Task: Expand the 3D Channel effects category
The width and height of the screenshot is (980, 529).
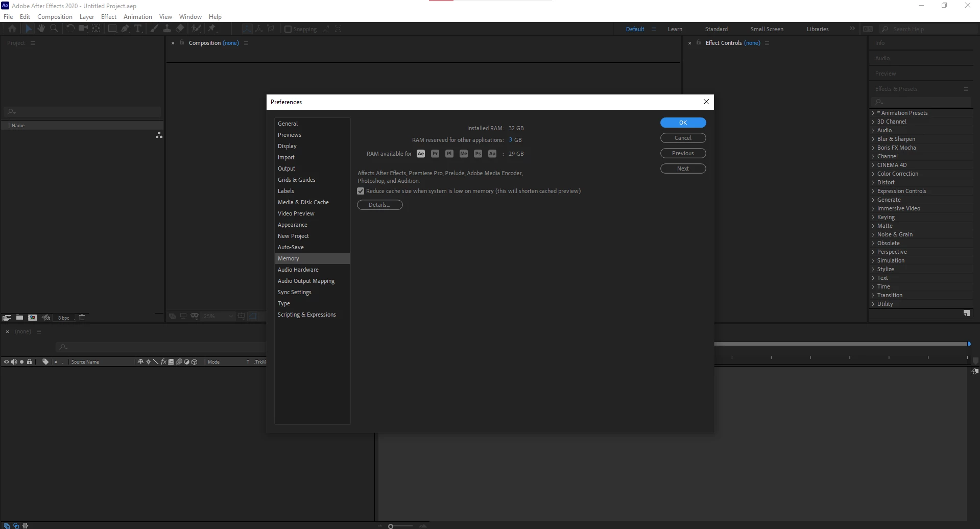Action: click(873, 122)
